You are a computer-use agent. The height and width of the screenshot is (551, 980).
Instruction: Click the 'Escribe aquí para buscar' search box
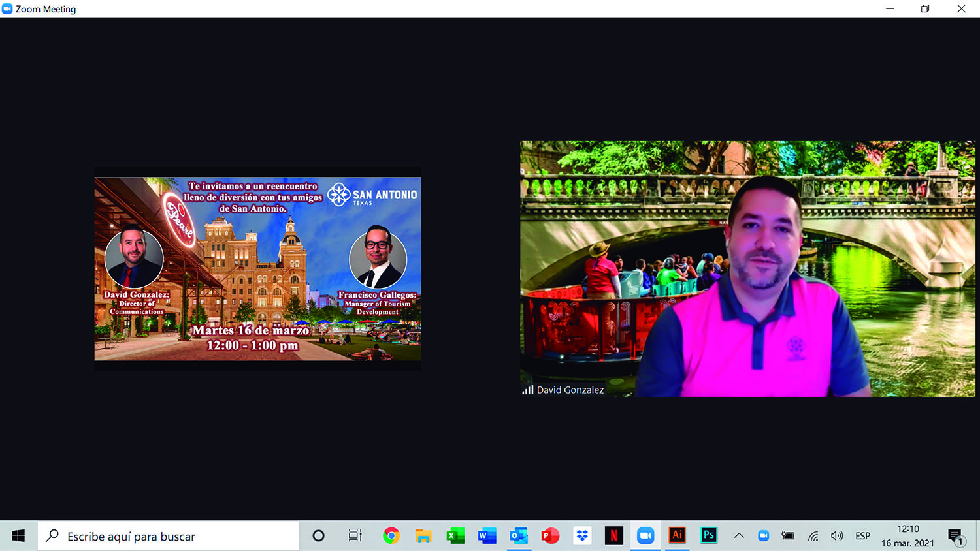click(169, 536)
